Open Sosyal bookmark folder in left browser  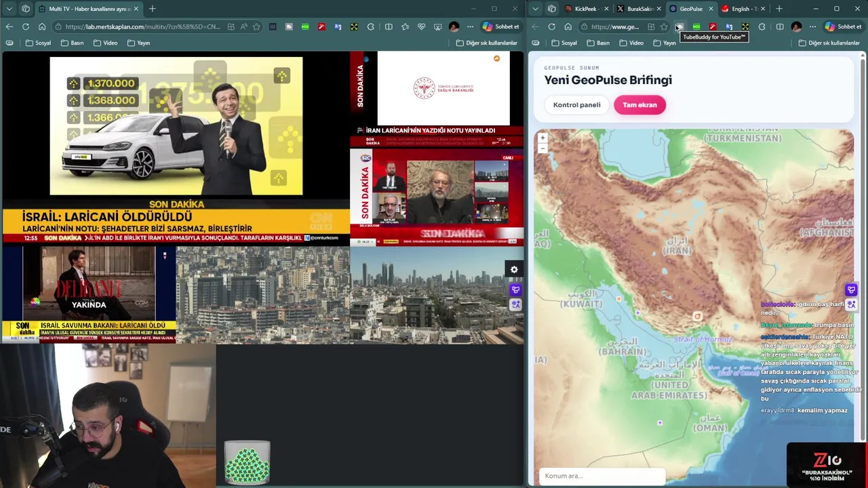pyautogui.click(x=38, y=43)
